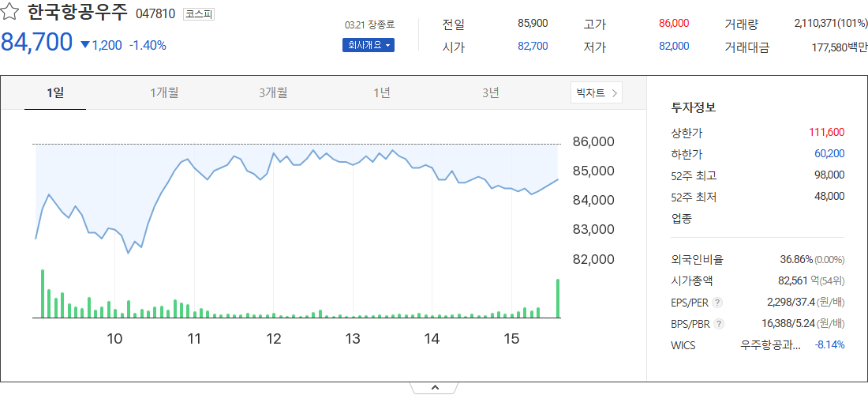Click the BPS/PBR help question-mark icon
868x395 pixels.
(719, 324)
